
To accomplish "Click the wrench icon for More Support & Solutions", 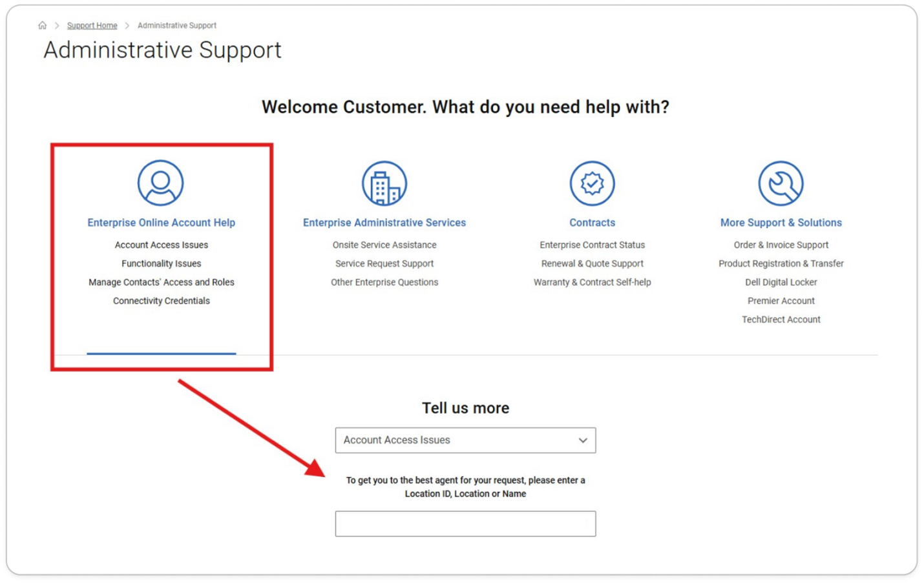I will point(781,183).
